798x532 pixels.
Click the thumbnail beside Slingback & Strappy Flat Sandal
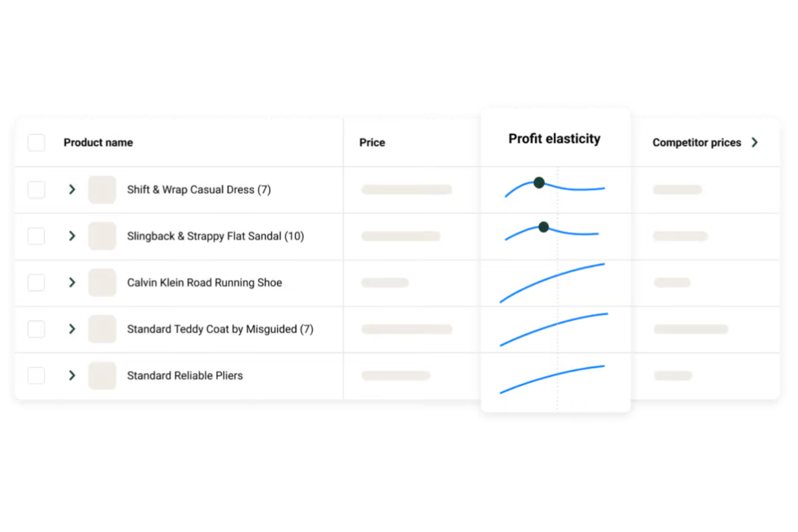point(102,236)
